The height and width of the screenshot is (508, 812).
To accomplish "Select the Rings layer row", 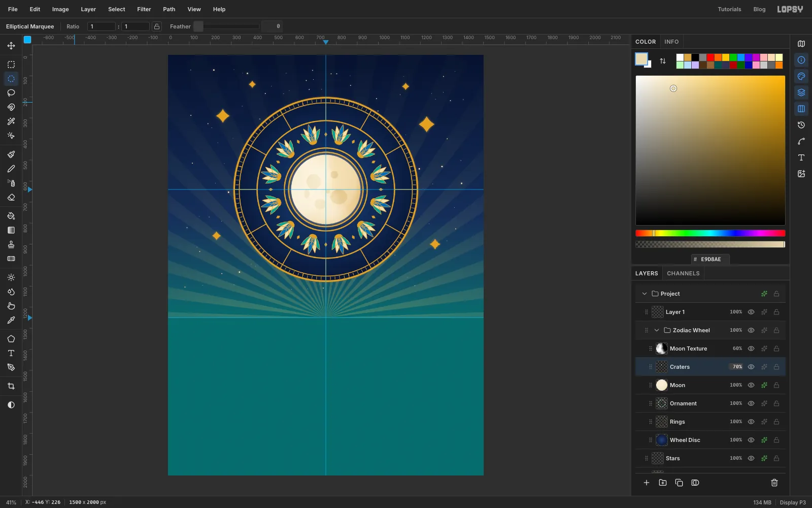I will 710,422.
